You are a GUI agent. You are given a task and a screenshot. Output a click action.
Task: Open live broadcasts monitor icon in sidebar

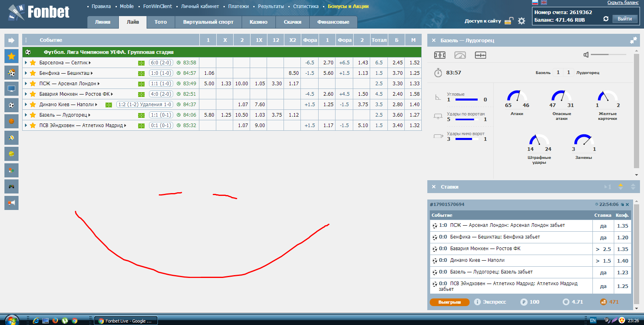[11, 89]
